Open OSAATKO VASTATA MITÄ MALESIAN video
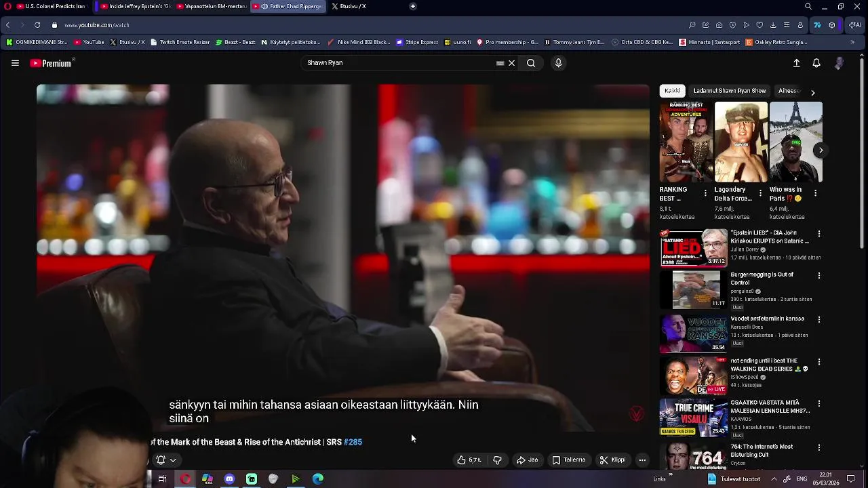The width and height of the screenshot is (868, 488). click(x=693, y=418)
